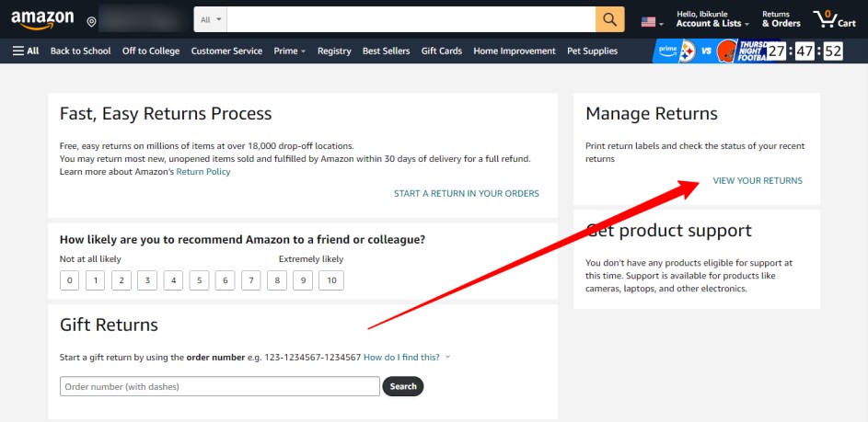868x422 pixels.
Task: Click the Gift Returns heading
Action: (109, 325)
